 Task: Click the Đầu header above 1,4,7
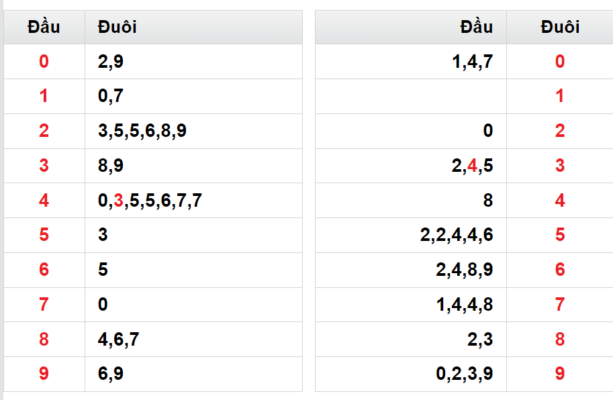(476, 27)
